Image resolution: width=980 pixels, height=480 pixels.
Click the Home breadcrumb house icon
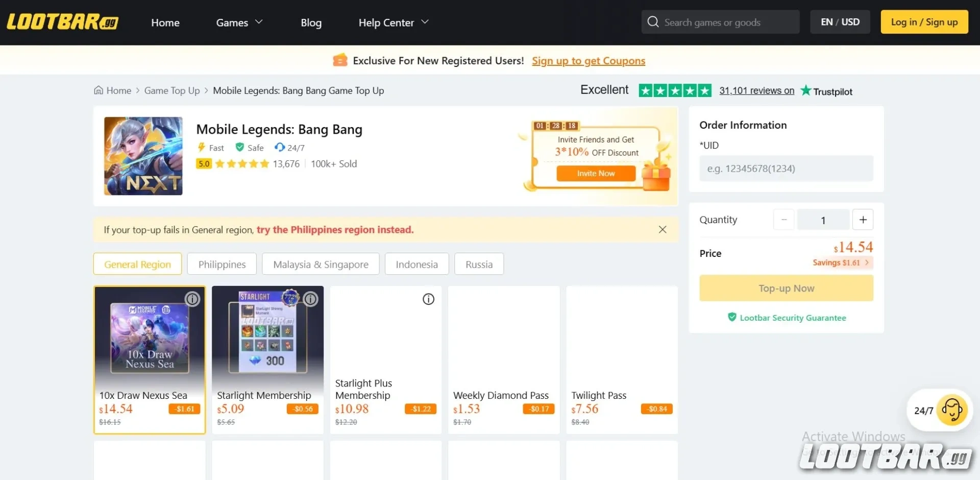pyautogui.click(x=99, y=90)
